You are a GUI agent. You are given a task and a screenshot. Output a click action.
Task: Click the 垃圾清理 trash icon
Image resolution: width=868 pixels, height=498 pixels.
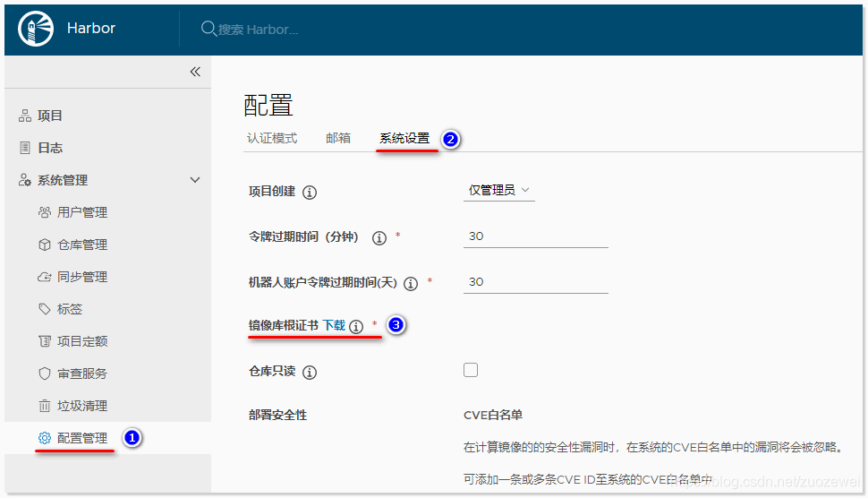point(45,406)
